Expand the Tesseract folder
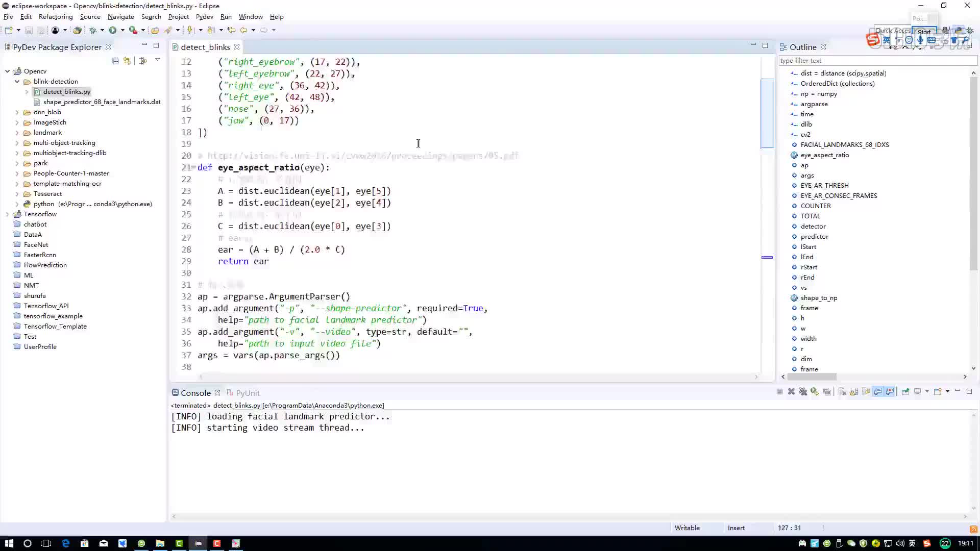Screen dimensions: 980x551 tap(17, 194)
